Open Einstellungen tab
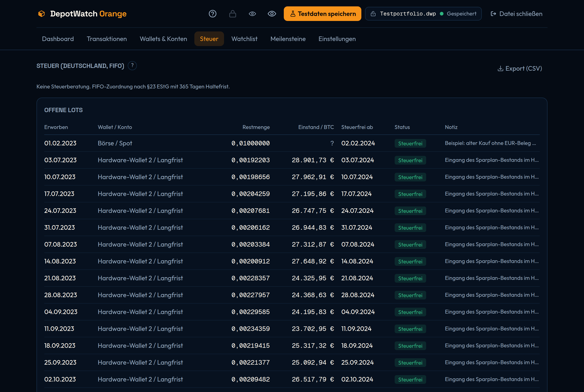Screen dimensions: 584x392 337,39
